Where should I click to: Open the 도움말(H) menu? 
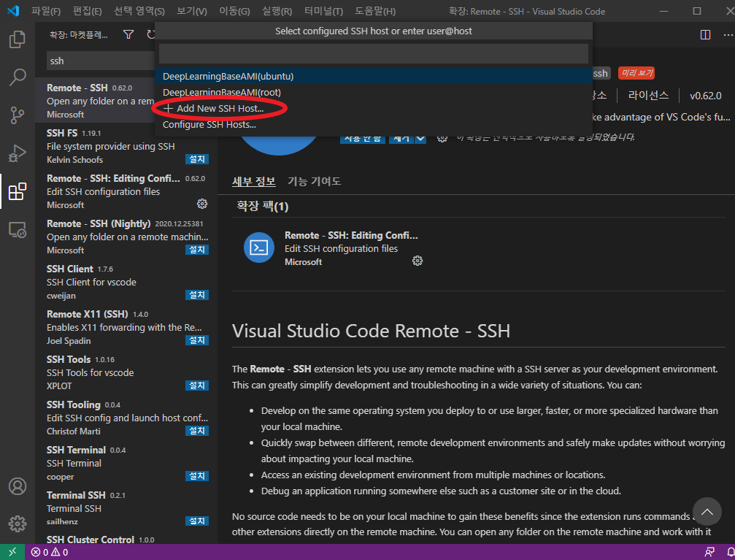click(375, 11)
